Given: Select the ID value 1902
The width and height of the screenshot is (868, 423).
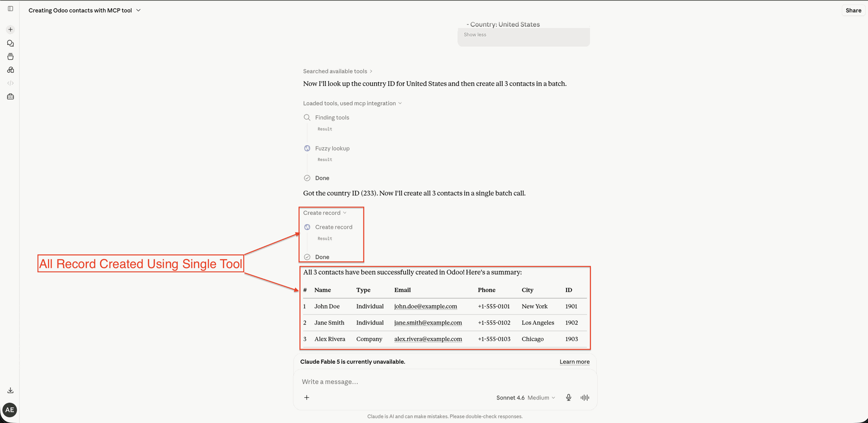Looking at the screenshot, I should pos(571,323).
